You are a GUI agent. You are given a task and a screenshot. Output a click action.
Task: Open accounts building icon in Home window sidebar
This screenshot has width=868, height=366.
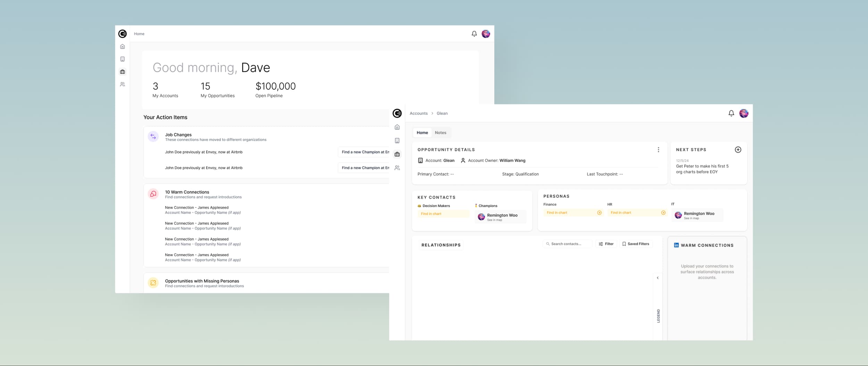(122, 59)
